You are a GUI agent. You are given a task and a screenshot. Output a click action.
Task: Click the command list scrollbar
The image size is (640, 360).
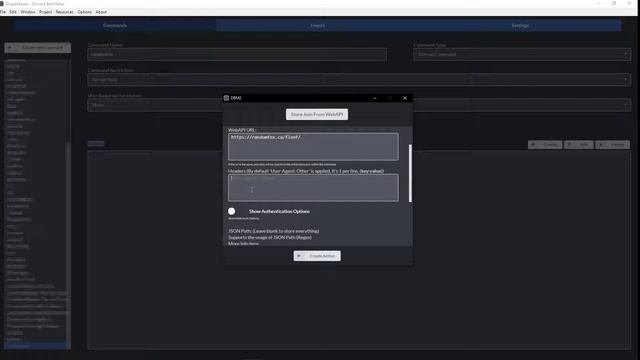pos(69,245)
